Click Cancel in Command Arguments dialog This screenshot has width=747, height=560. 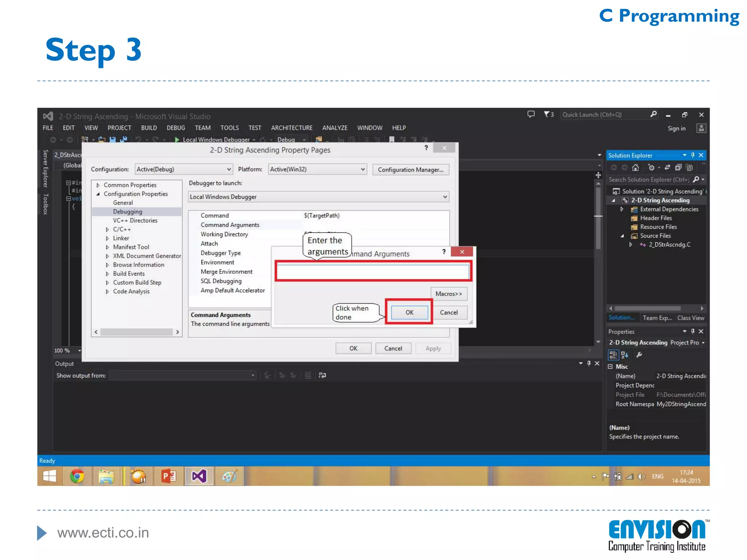449,312
